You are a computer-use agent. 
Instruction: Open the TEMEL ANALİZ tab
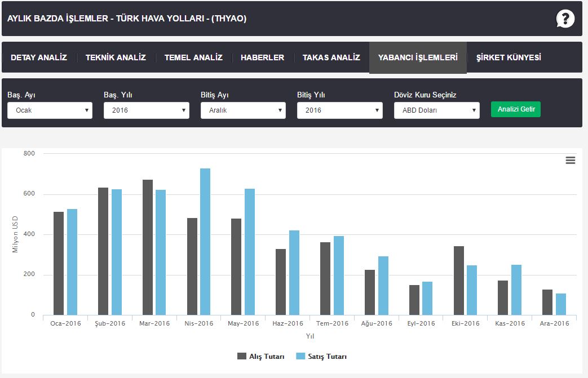click(x=193, y=57)
